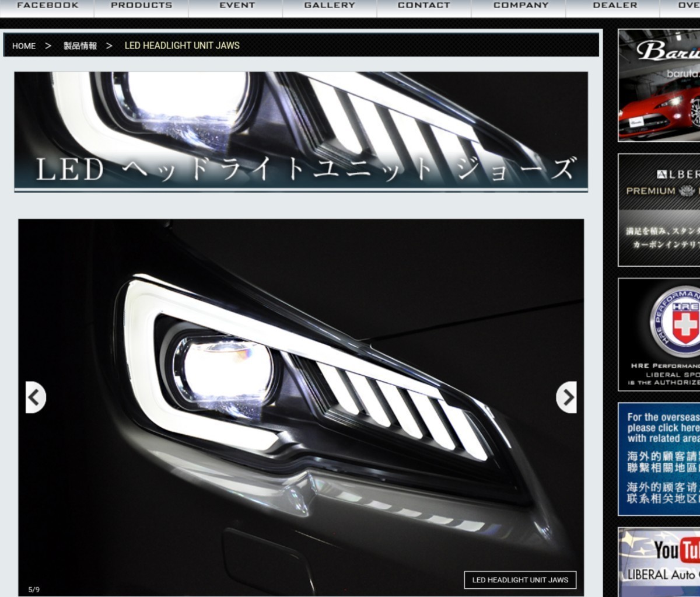
Task: Open the Barulas red car banner
Action: pyautogui.click(x=659, y=85)
